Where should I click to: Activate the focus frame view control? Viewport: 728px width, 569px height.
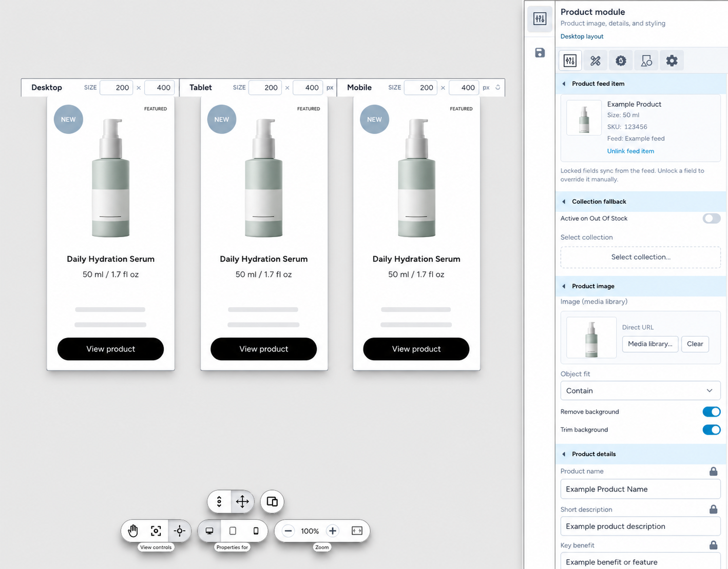pyautogui.click(x=156, y=531)
